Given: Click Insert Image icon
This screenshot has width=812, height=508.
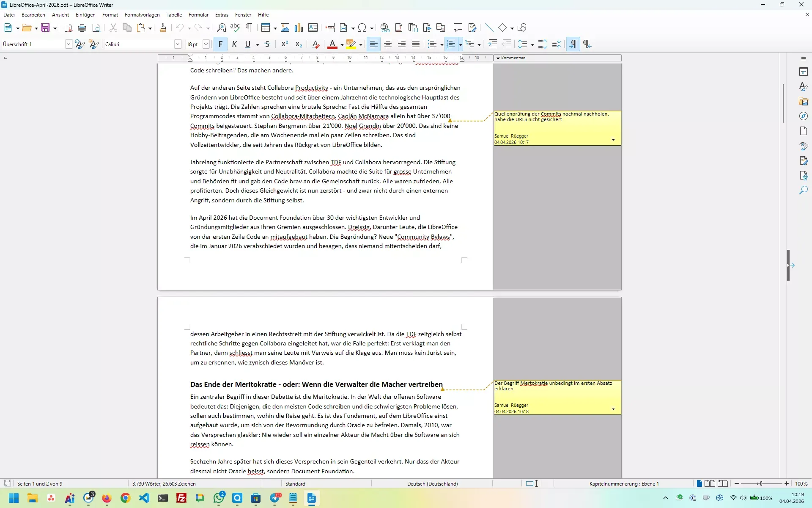Looking at the screenshot, I should click(x=285, y=28).
